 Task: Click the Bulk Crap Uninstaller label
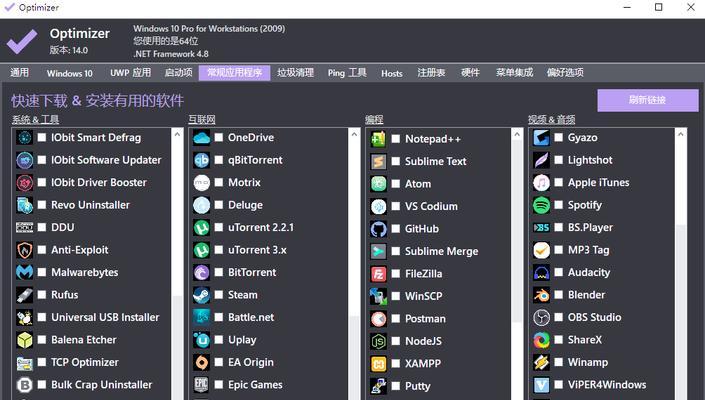(x=102, y=385)
